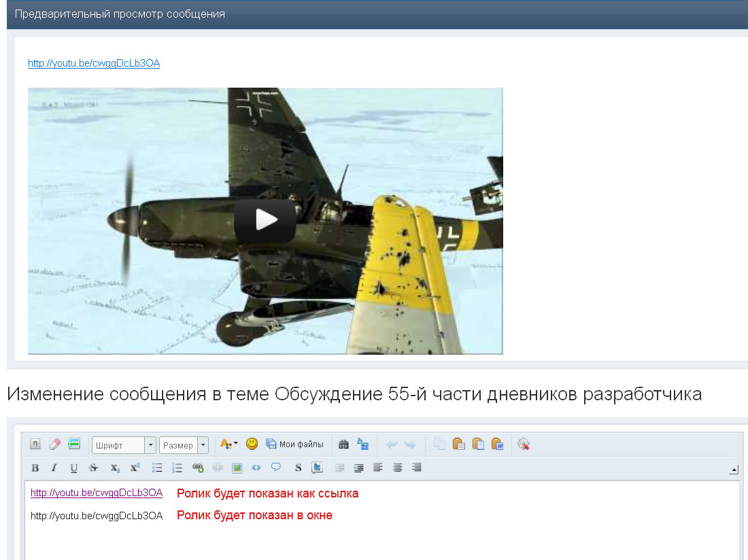Center-align the text
This screenshot has width=748, height=560.
[x=397, y=468]
